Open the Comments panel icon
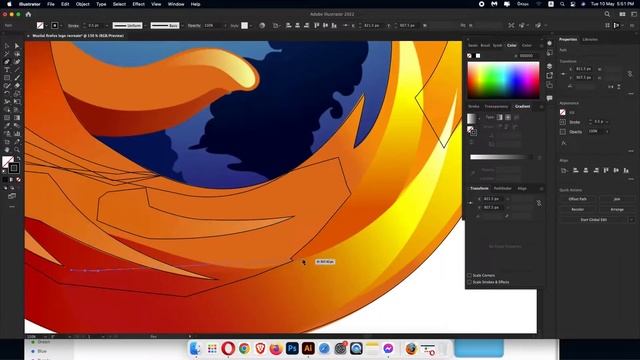This screenshot has height=360, width=640. (x=550, y=98)
